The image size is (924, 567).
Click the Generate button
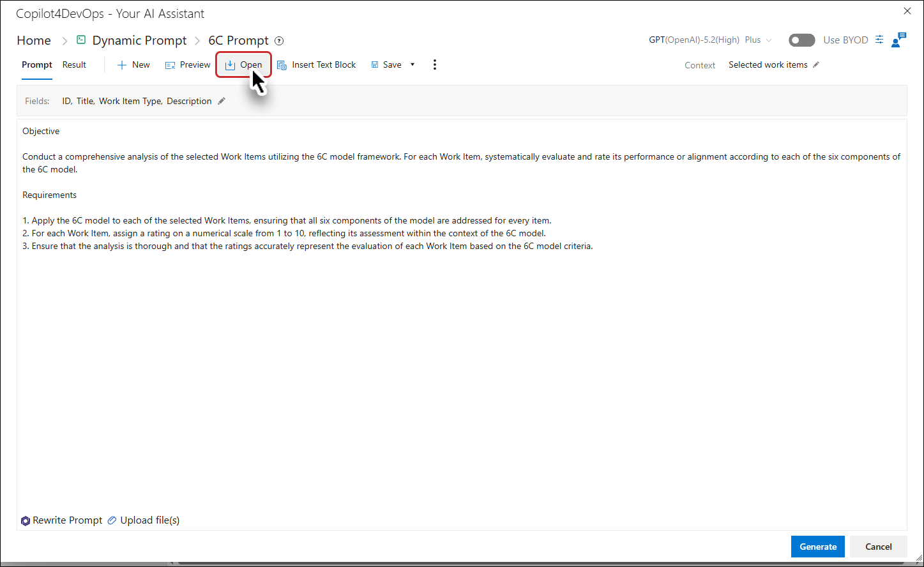(x=818, y=547)
